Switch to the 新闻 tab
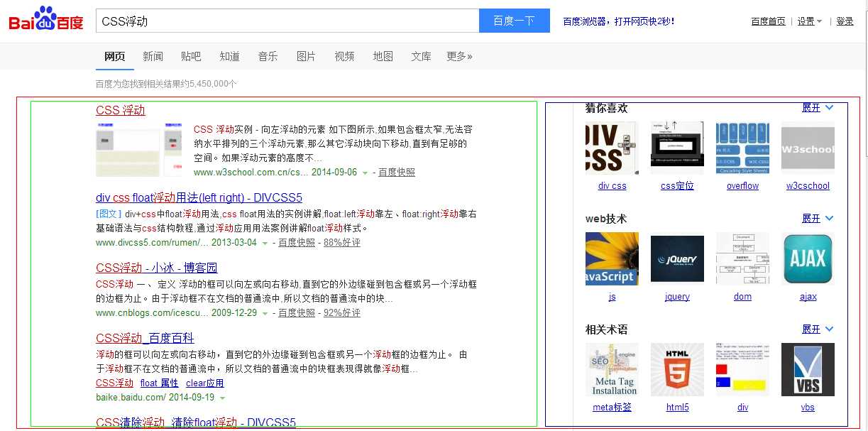Image resolution: width=868 pixels, height=431 pixels. tap(153, 56)
